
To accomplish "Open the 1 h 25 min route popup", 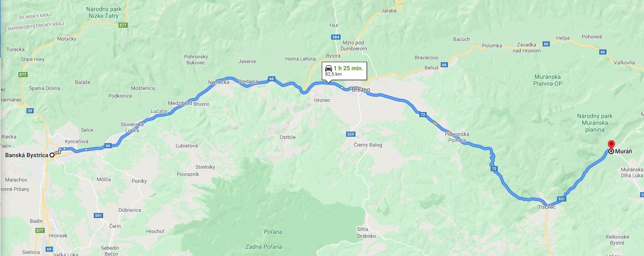I will coord(344,71).
